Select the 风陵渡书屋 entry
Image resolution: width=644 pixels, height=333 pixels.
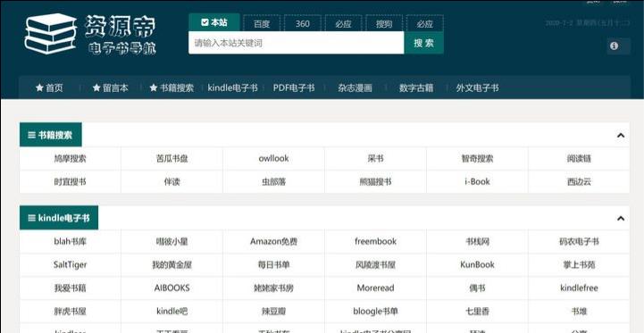point(375,265)
